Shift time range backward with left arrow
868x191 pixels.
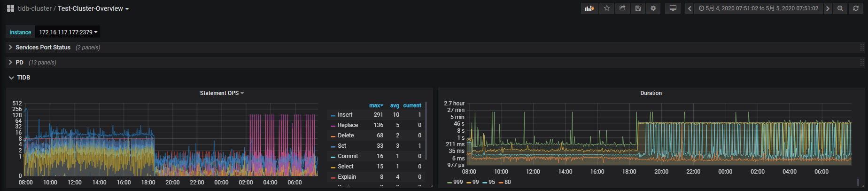coord(690,8)
